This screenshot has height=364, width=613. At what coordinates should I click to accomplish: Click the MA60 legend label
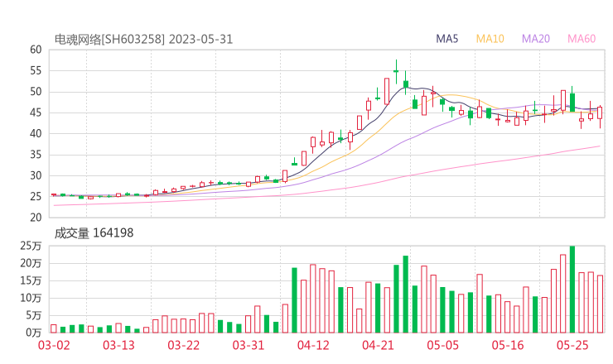coord(582,39)
